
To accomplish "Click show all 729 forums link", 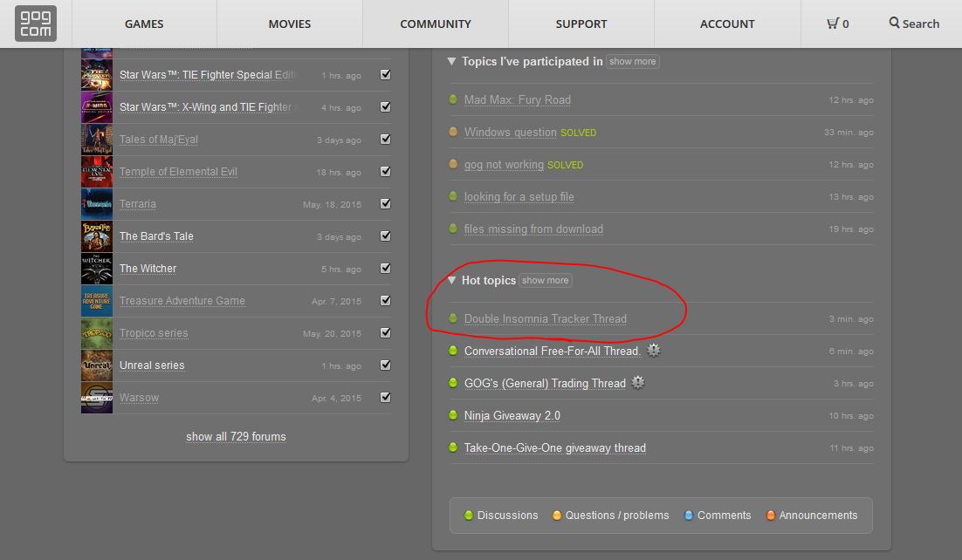I will pos(237,437).
